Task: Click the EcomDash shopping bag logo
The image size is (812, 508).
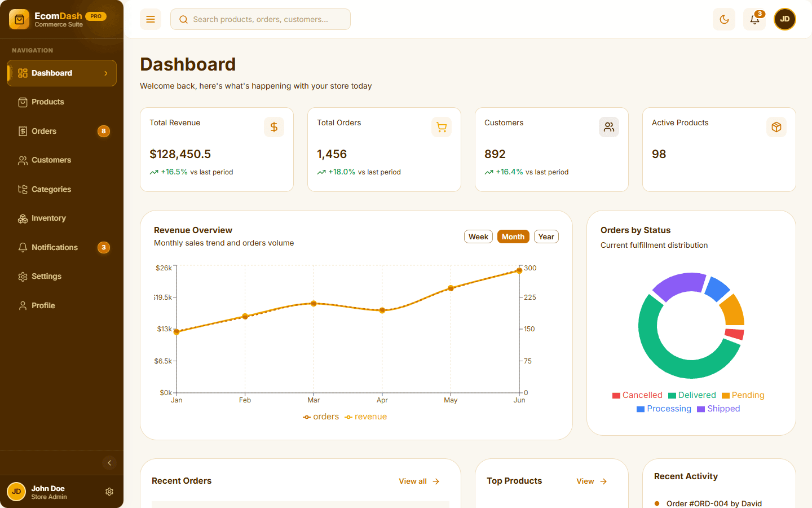Action: [19, 19]
